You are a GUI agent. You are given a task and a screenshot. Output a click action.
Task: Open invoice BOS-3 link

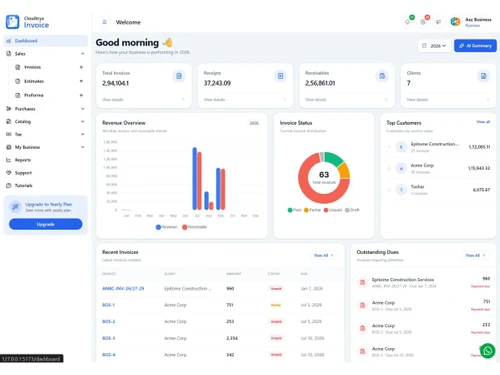[109, 338]
